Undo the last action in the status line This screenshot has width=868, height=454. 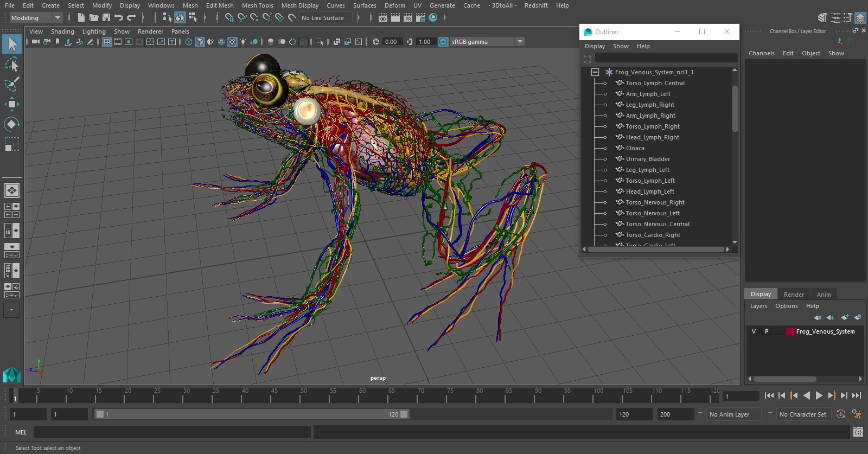tap(119, 17)
